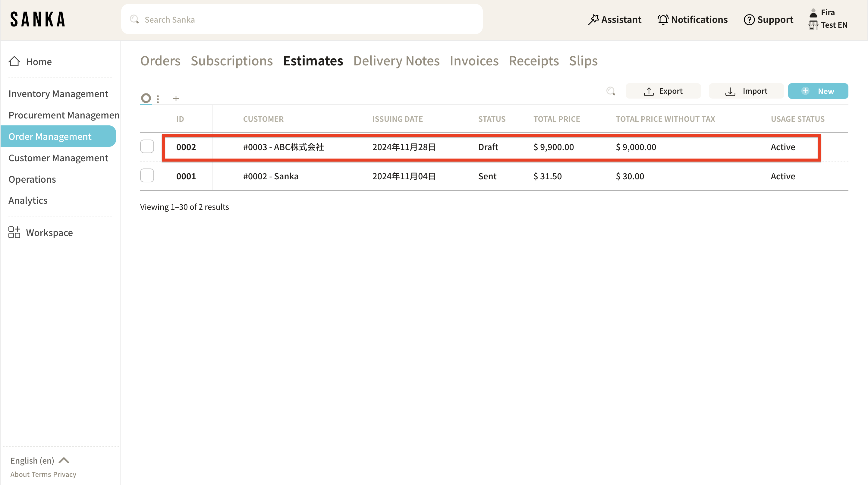This screenshot has width=868, height=485.
Task: Switch to the Invoices tab
Action: (474, 61)
